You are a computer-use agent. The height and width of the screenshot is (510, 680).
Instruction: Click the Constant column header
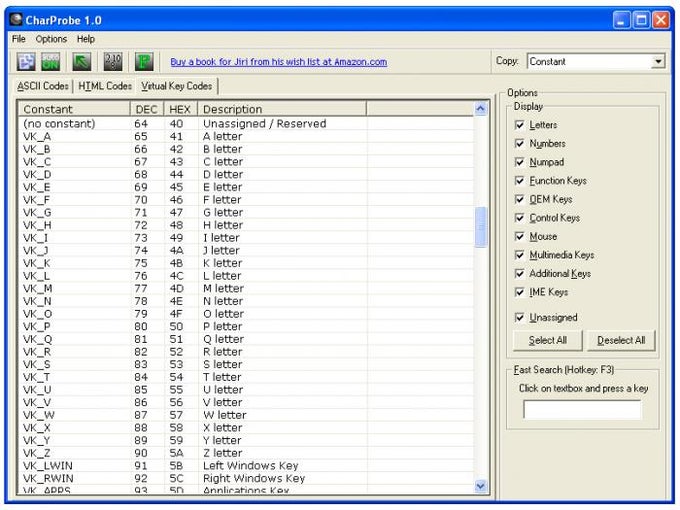[x=74, y=109]
